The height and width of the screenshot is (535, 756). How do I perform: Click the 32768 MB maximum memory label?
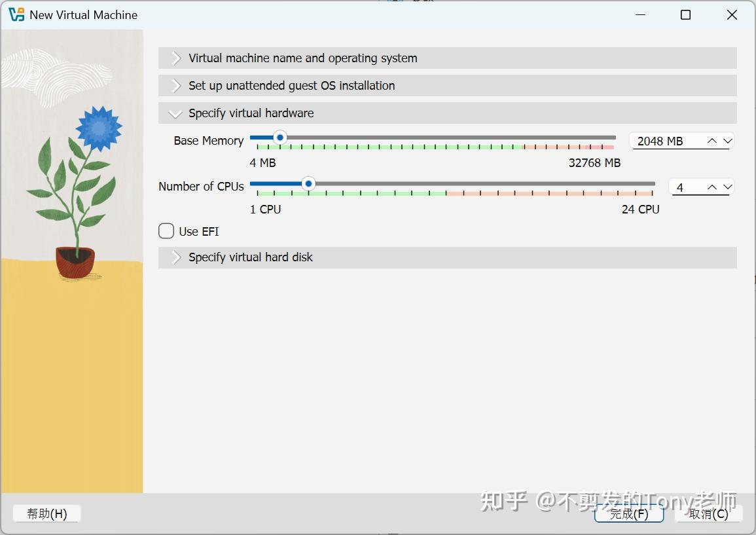pyautogui.click(x=594, y=162)
